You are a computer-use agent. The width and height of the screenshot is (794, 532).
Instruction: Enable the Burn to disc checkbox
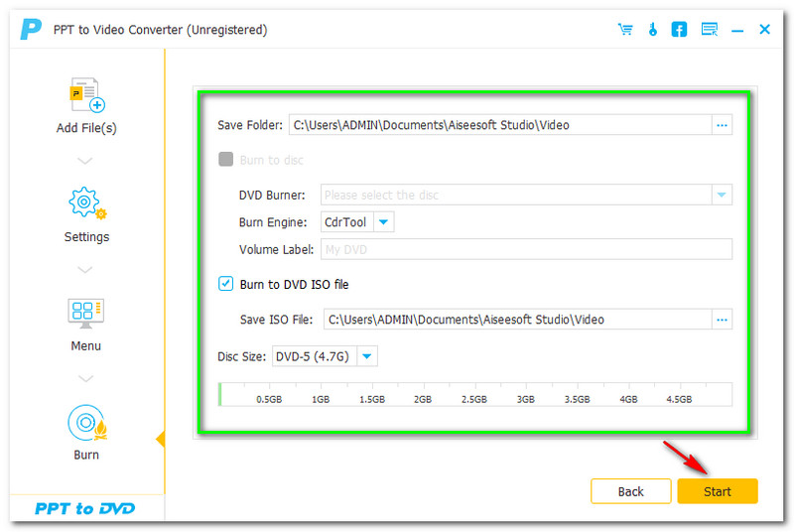point(226,160)
